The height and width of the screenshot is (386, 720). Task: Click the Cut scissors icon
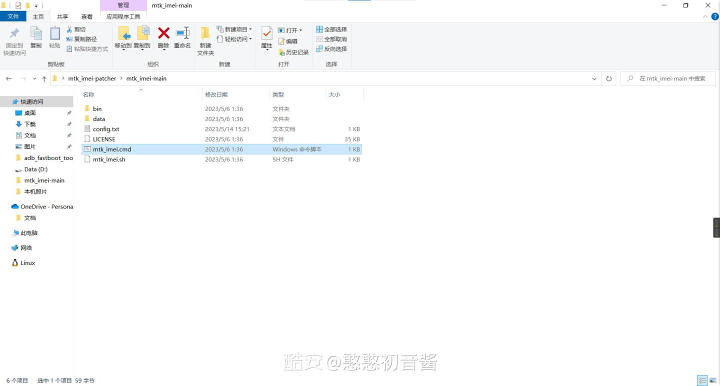(x=69, y=29)
